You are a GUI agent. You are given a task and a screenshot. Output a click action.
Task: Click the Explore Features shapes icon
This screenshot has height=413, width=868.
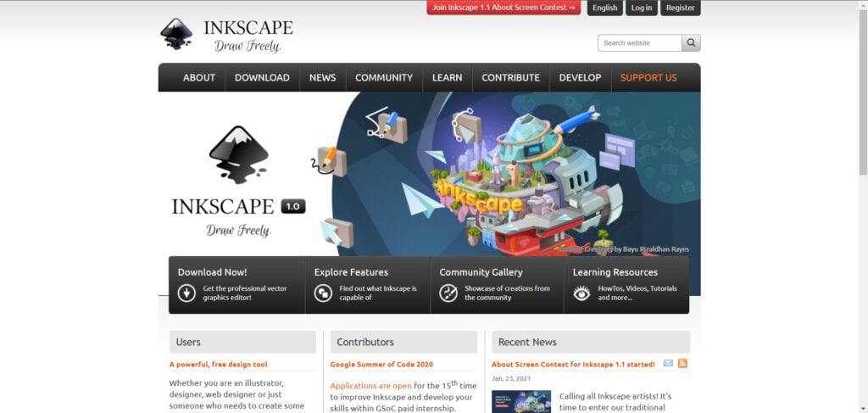coord(323,293)
